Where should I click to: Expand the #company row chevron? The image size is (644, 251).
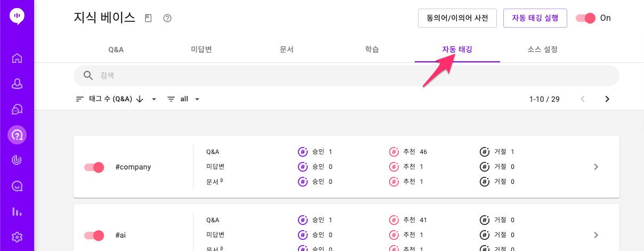[596, 167]
